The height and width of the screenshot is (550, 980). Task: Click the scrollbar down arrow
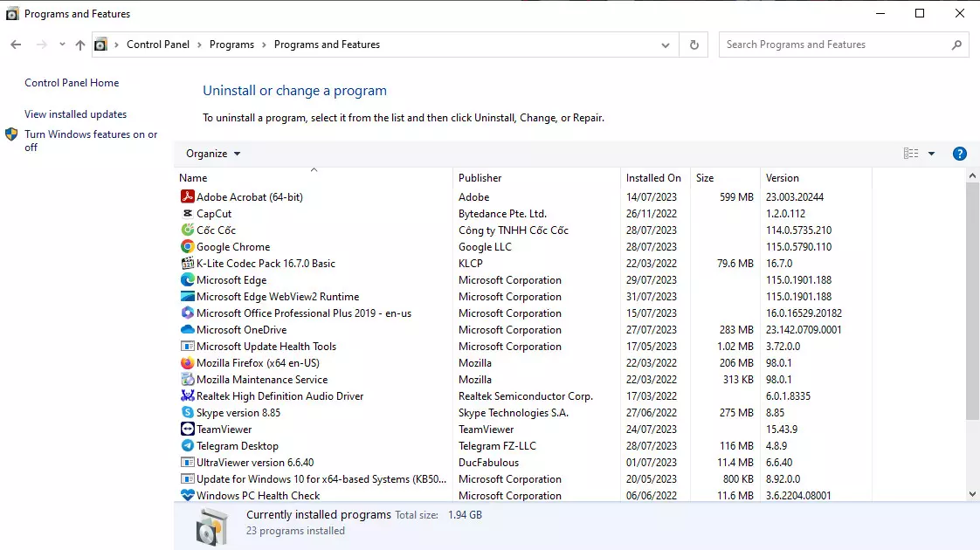tap(972, 494)
